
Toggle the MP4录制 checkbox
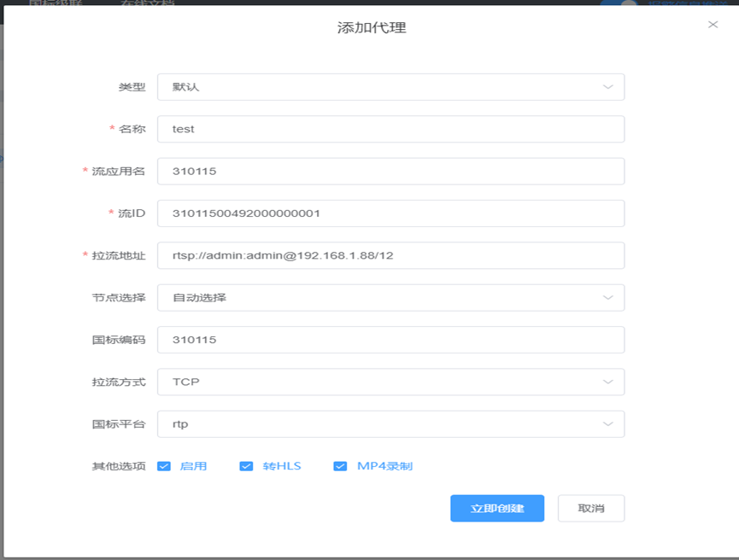340,466
